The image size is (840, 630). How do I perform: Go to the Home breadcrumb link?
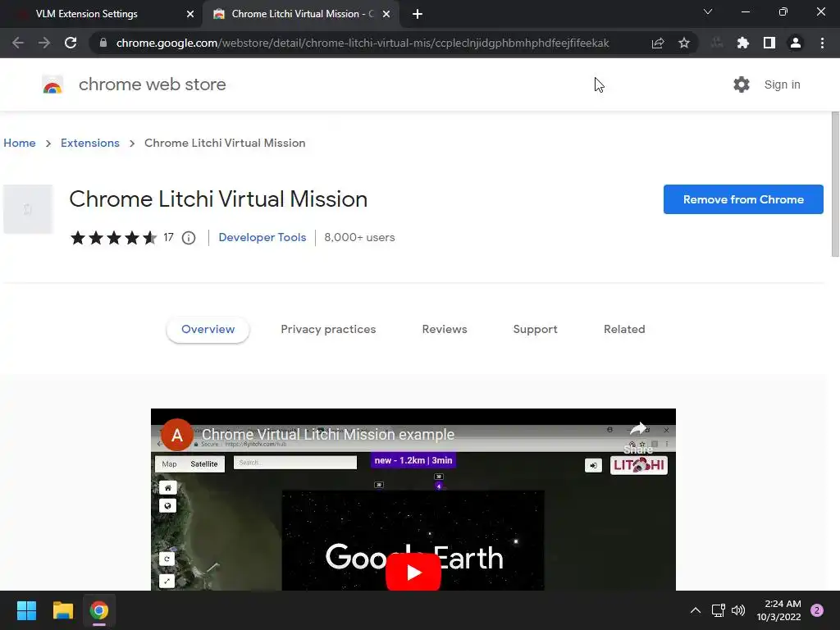point(20,143)
